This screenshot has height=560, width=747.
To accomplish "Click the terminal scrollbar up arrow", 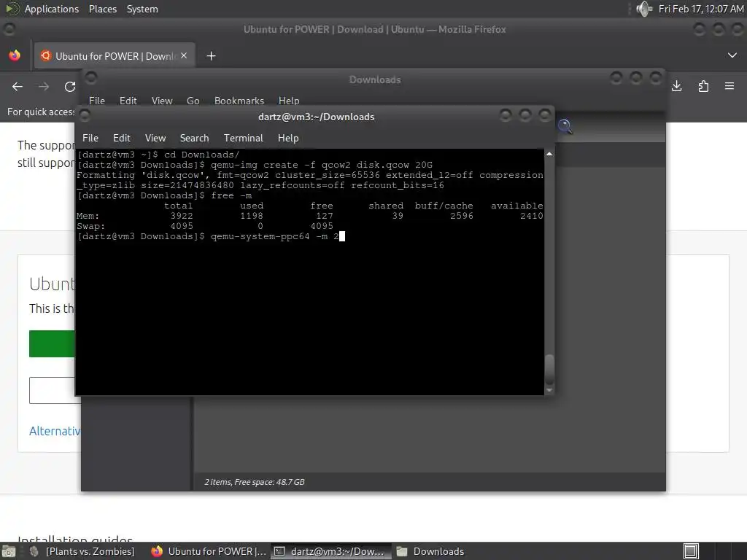I will click(x=549, y=155).
